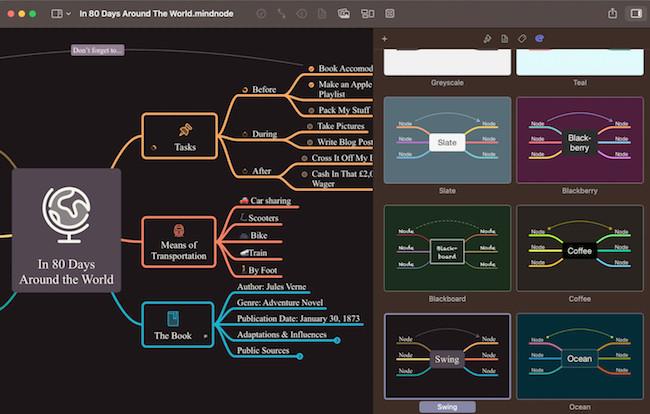Select the "In 80 Days Around the World" node title

pyautogui.click(x=66, y=272)
